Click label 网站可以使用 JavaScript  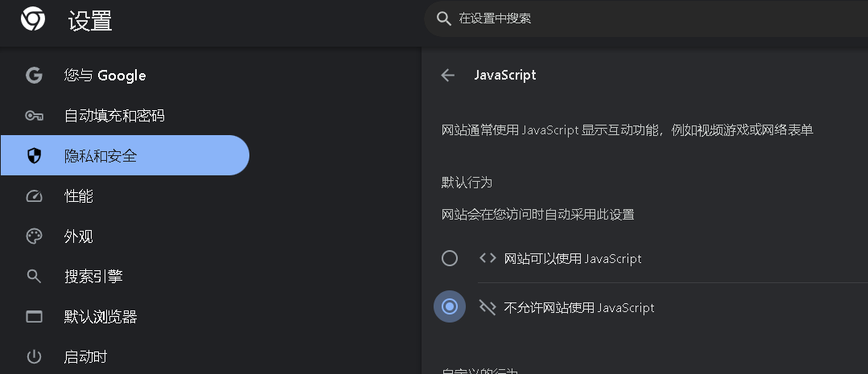point(573,258)
